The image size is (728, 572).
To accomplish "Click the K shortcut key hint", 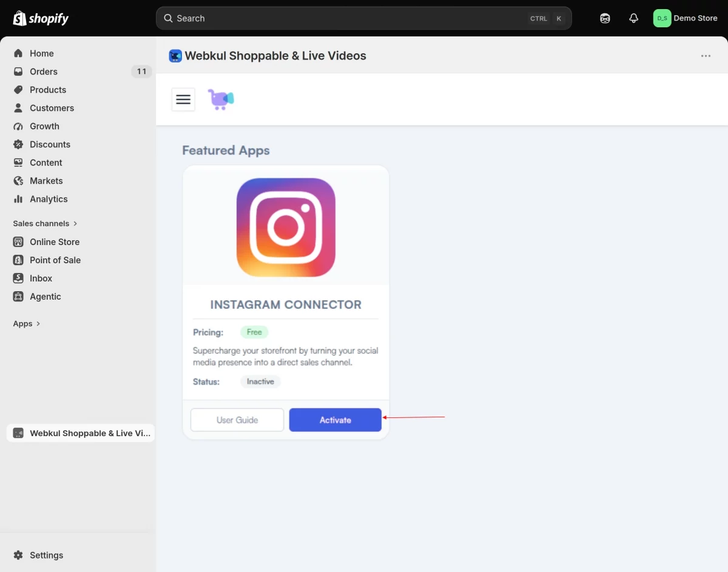I will point(559,19).
